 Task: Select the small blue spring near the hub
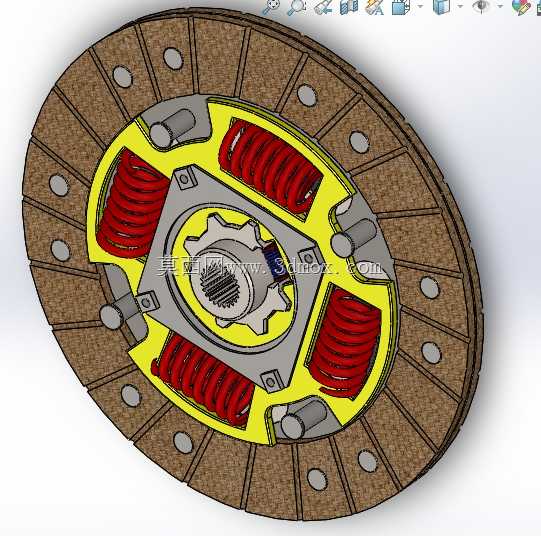277,262
